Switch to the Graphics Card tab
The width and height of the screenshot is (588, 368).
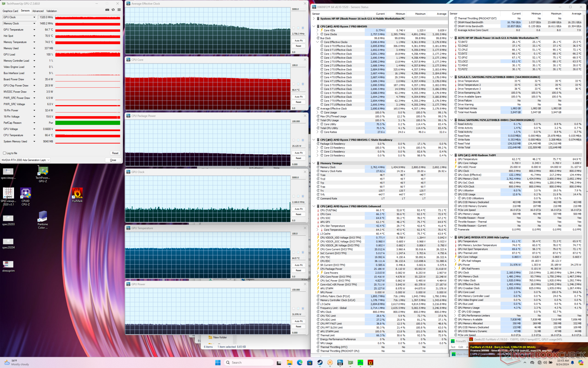pyautogui.click(x=10, y=11)
